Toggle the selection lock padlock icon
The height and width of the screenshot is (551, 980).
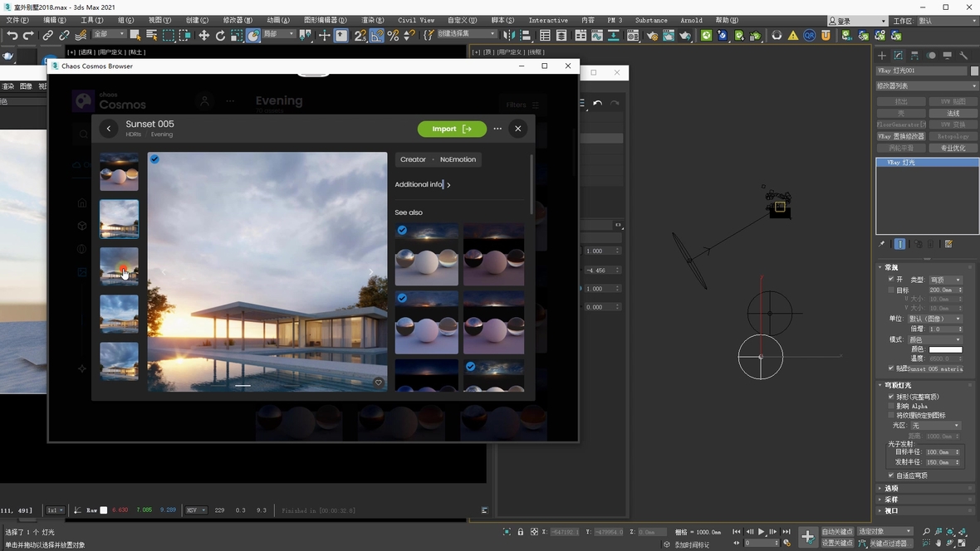[521, 532]
